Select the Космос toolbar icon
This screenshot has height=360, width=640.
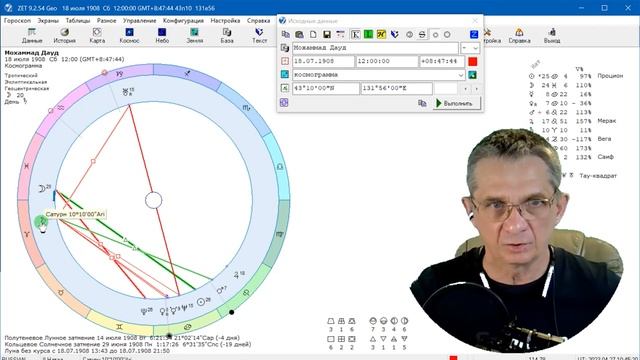tap(129, 35)
